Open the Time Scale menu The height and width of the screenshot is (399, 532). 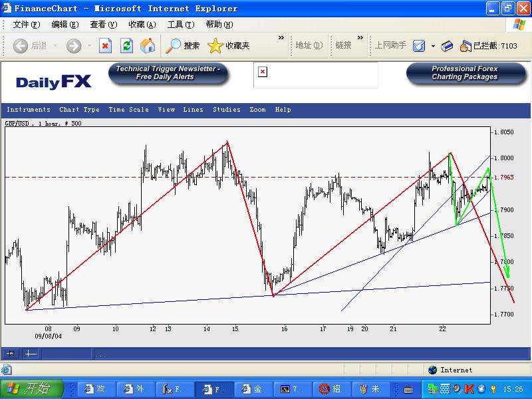click(128, 110)
